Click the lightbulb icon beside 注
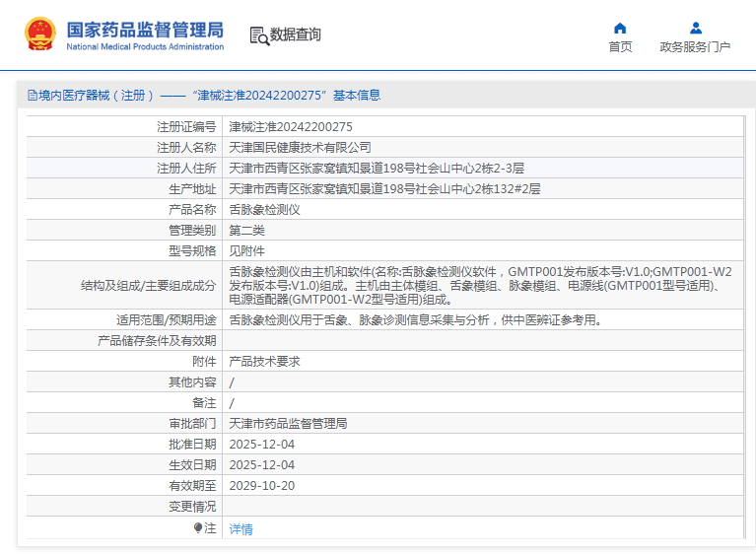 [x=198, y=528]
